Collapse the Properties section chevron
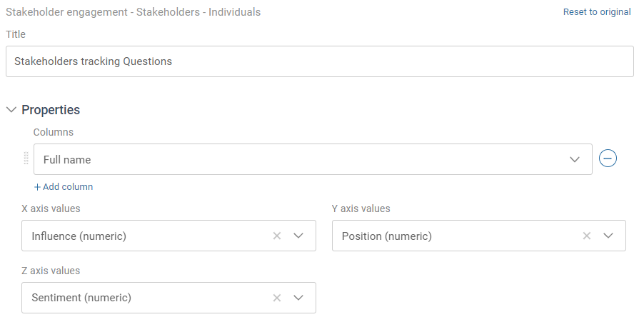Image resolution: width=644 pixels, height=322 pixels. click(x=11, y=110)
